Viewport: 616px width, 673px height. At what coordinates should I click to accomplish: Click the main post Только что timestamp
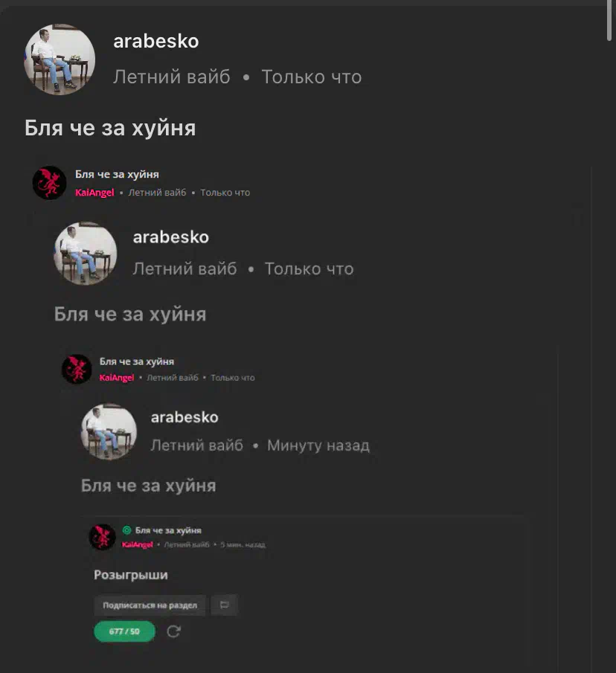[x=312, y=77]
